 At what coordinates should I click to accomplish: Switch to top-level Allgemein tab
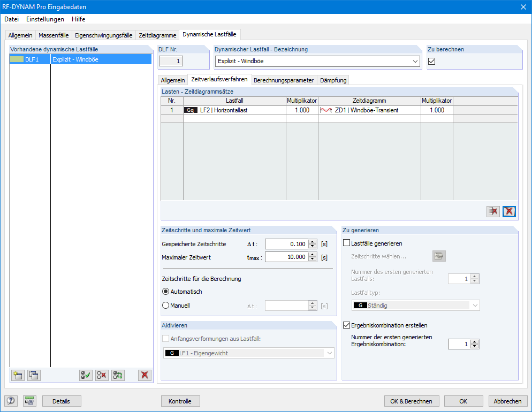[x=20, y=35]
